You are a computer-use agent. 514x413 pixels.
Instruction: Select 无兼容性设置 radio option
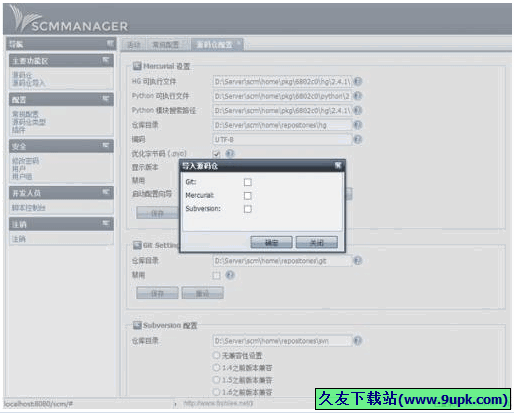pos(216,355)
